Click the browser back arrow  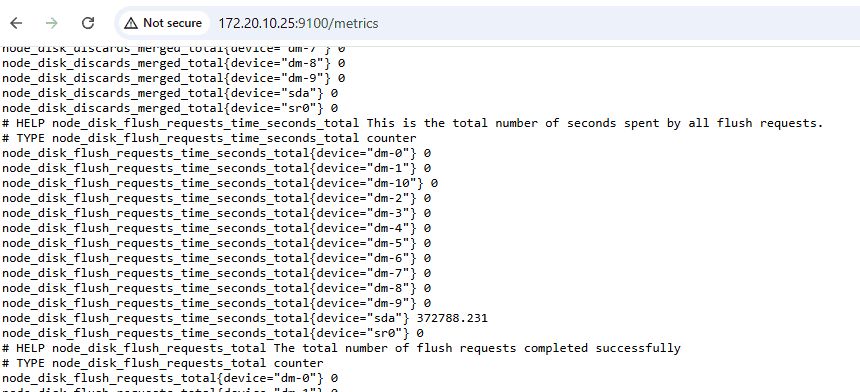(16, 23)
